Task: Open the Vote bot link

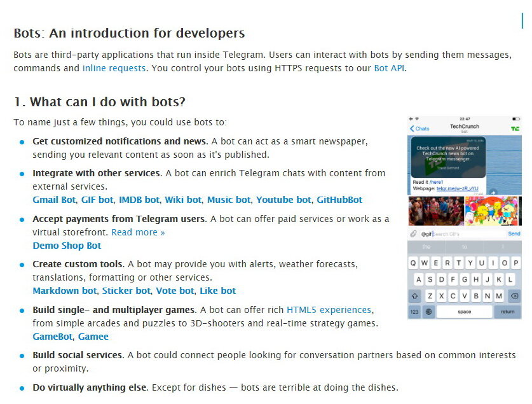Action: point(175,291)
